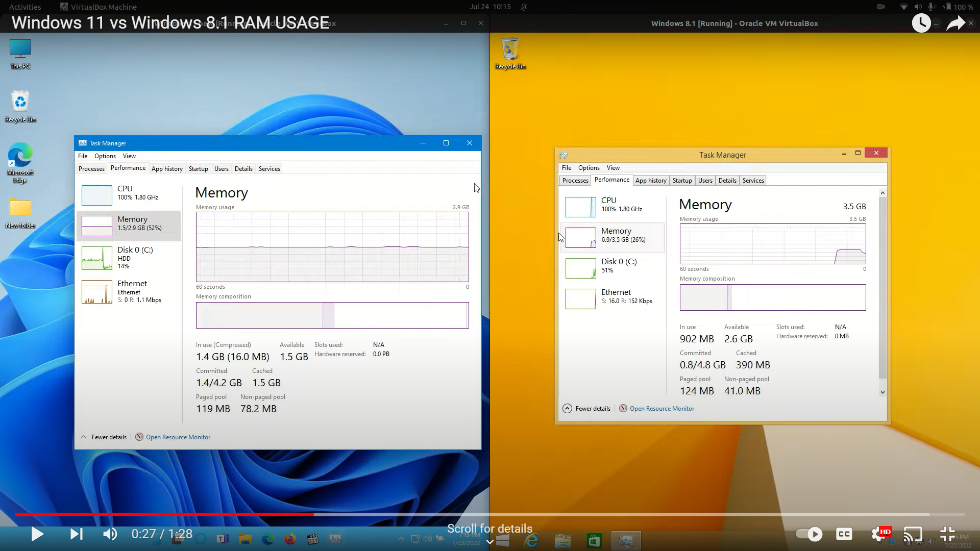This screenshot has width=980, height=551.
Task: Open Details tab in Windows 11 Task Manager
Action: [x=243, y=169]
